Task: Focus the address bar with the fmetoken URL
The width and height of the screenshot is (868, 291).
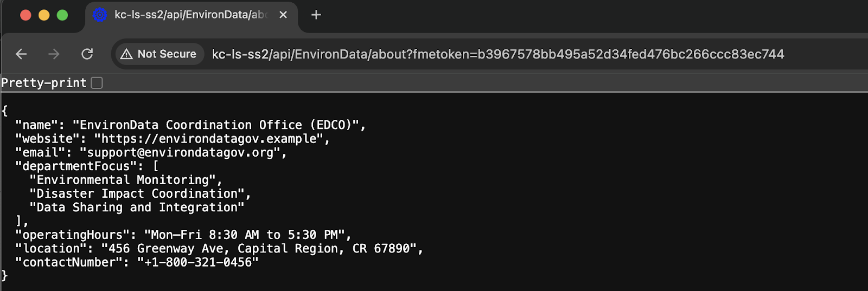Action: (497, 54)
